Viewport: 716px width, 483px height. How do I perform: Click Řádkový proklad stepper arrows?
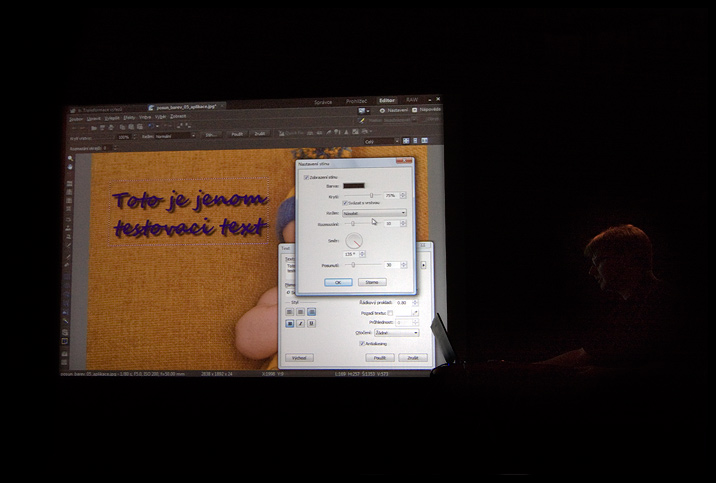415,302
